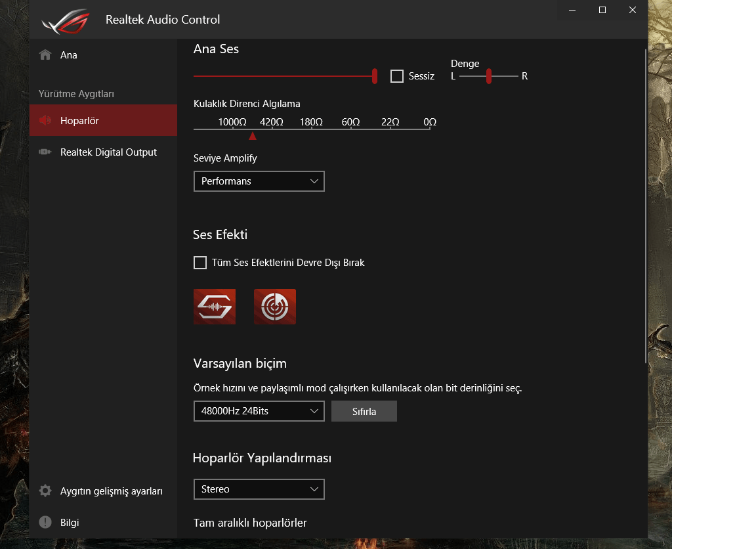Click the Bilgi info icon
The image size is (756, 549).
tap(44, 522)
